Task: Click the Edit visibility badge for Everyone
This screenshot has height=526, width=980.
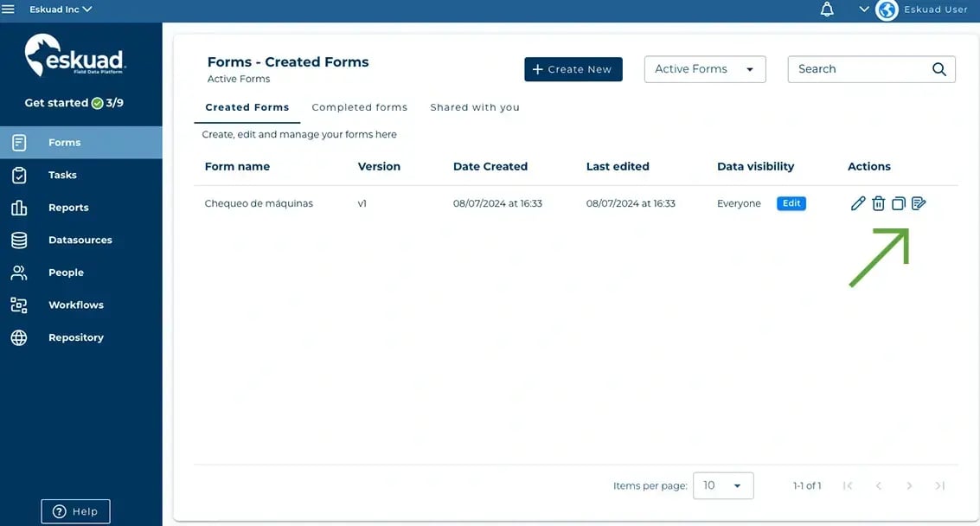Action: pos(791,202)
